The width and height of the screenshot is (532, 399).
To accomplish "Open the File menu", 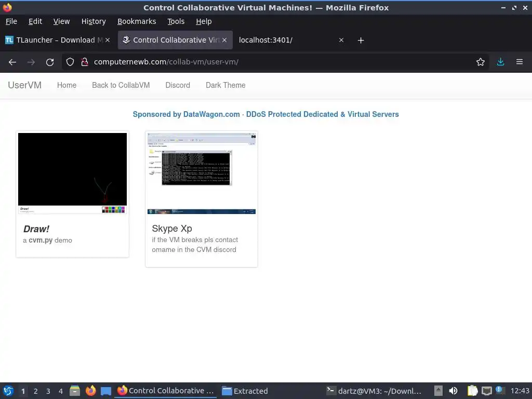I will [11, 21].
